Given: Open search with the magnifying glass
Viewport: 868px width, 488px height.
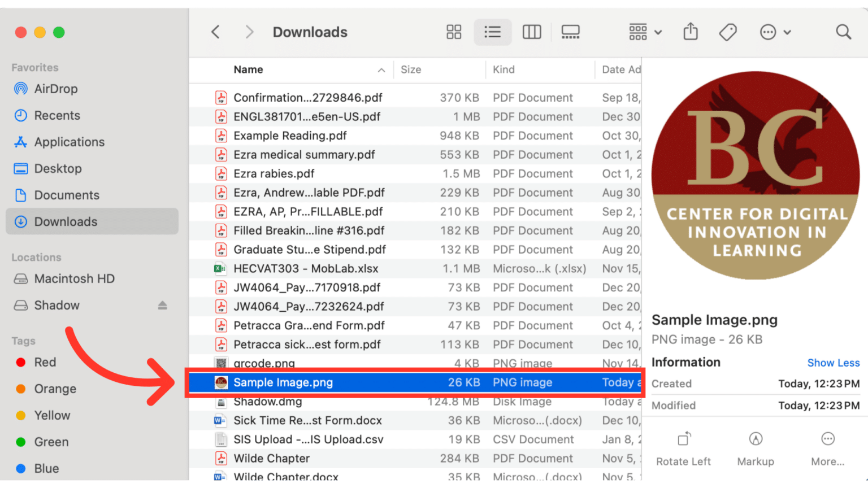Looking at the screenshot, I should click(x=843, y=32).
